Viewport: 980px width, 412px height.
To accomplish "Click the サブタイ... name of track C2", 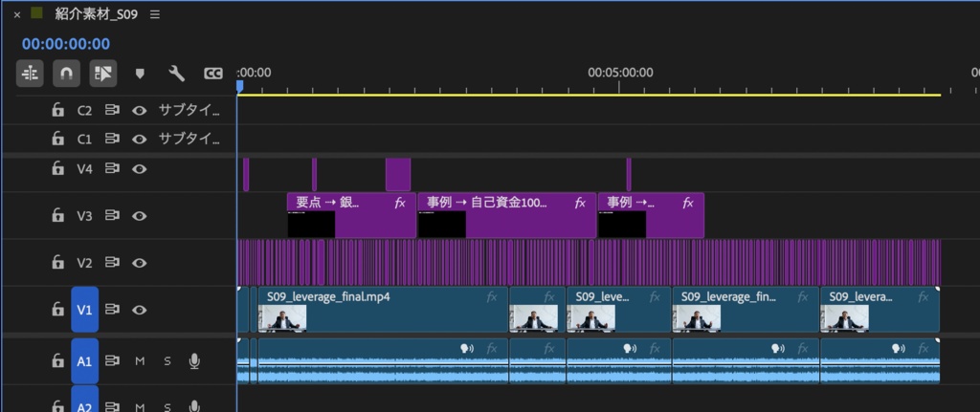I will (189, 111).
